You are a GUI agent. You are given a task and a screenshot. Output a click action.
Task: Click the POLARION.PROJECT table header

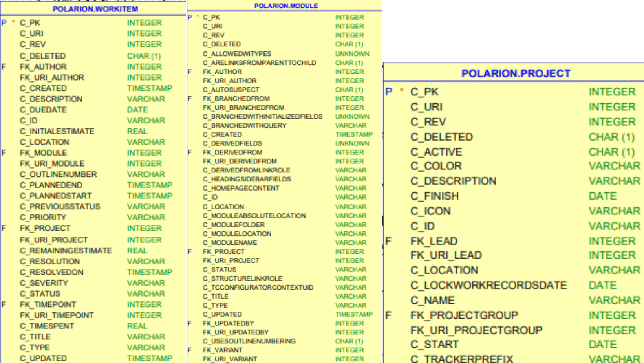click(516, 73)
